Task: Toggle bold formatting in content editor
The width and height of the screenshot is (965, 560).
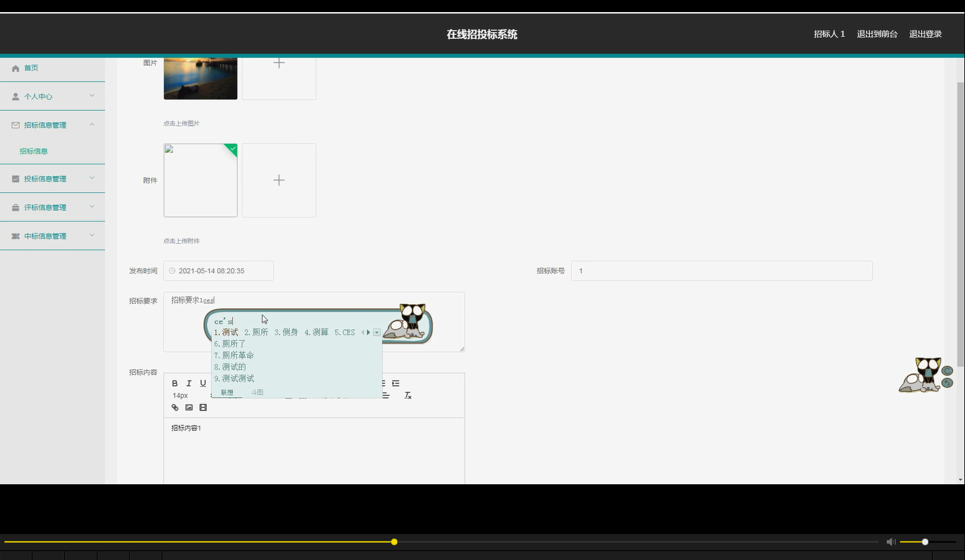Action: pos(175,383)
